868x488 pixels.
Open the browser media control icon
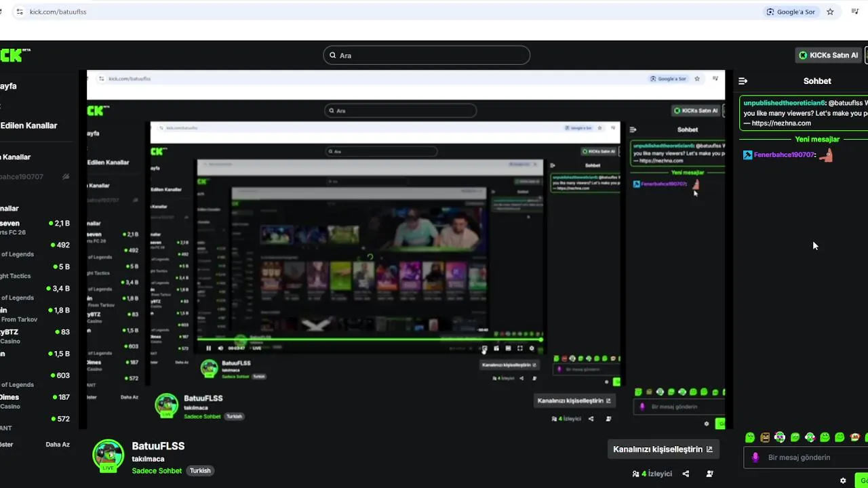pos(855,12)
